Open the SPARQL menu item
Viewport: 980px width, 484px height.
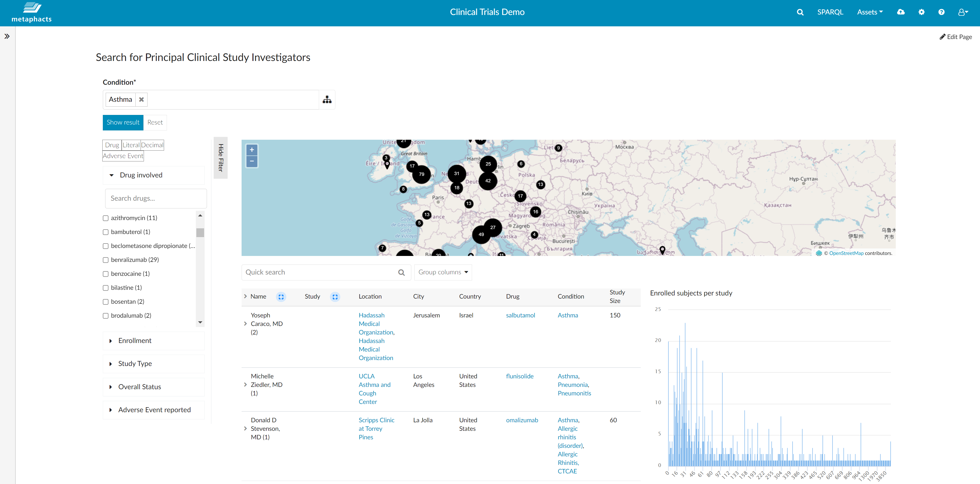point(830,12)
